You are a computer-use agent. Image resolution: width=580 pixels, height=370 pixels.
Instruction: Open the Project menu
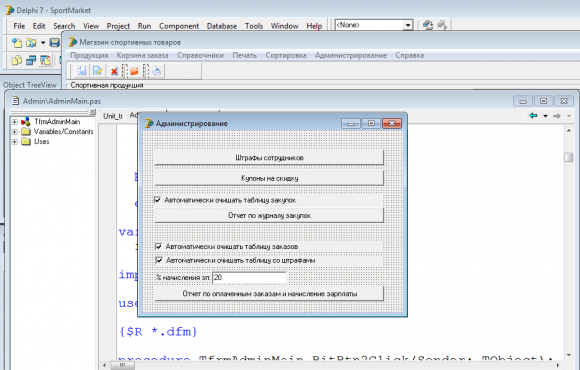click(118, 26)
